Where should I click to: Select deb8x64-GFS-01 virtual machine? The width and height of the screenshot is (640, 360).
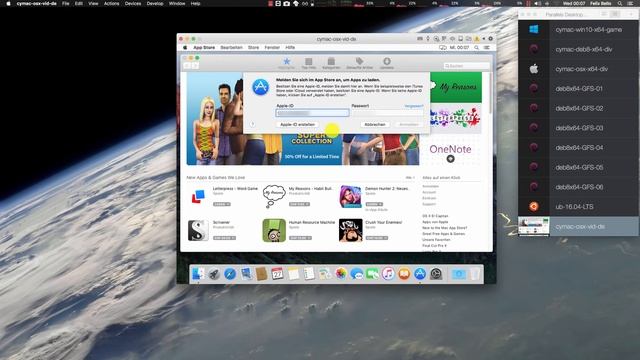pos(578,89)
